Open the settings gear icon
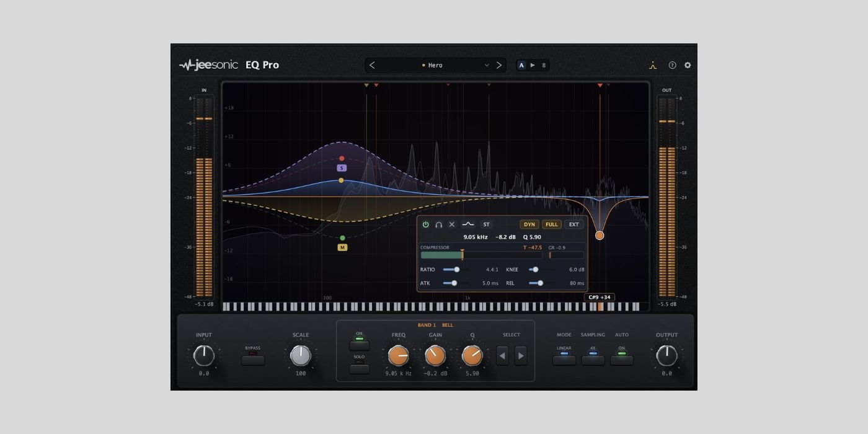Viewport: 868px width, 434px height. tap(688, 65)
